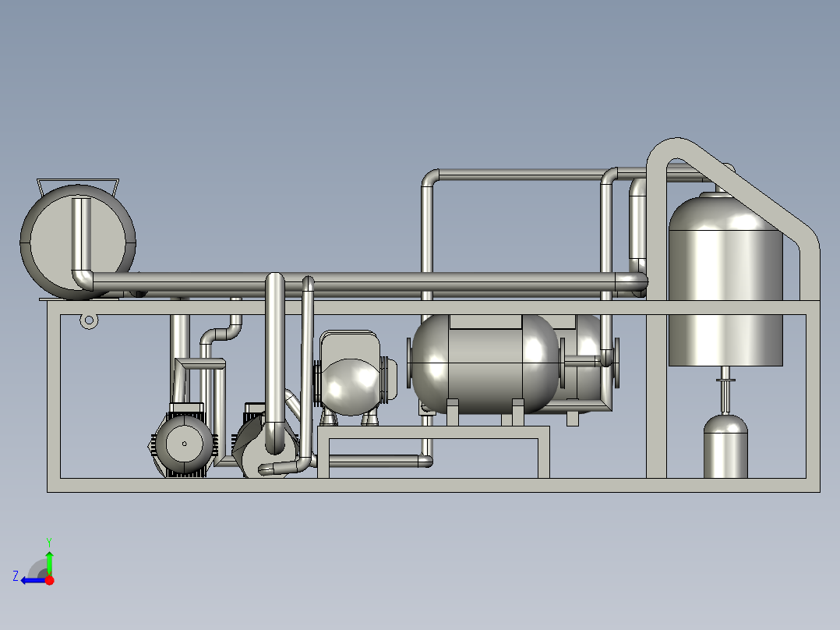This screenshot has height=630, width=840.
Task: Select the arched guard rail over the vertical tank
Action: point(733,219)
